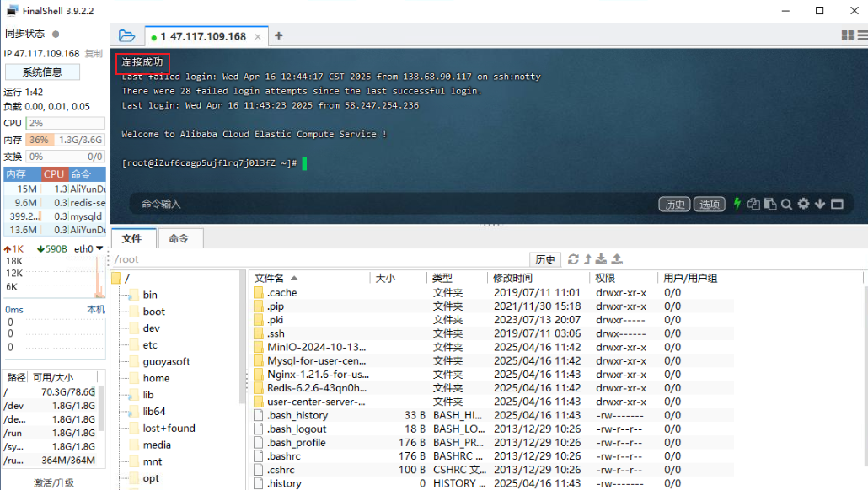Viewport: 868px width, 490px height.
Task: Click the CPU usage bar
Action: click(66, 123)
